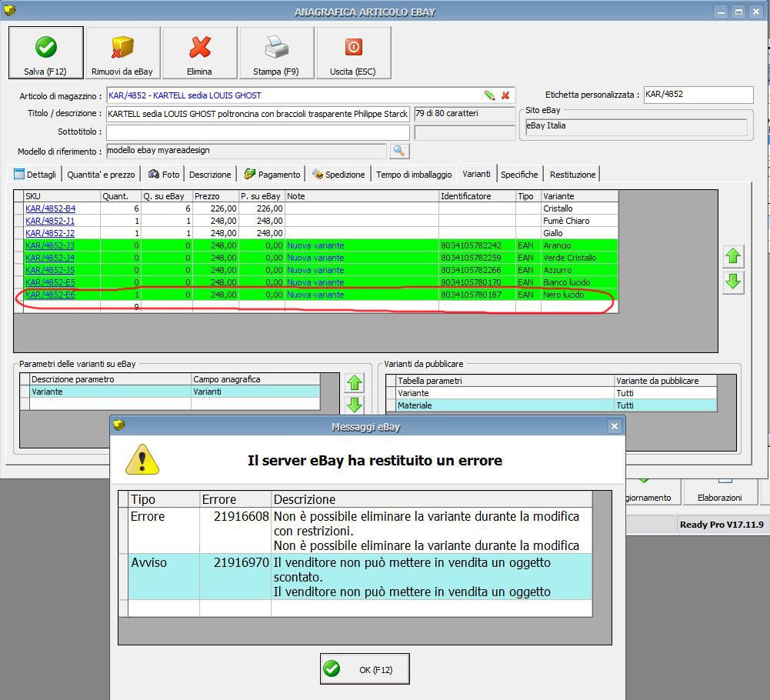Viewport: 770px width, 700px height.
Task: Open the Restituzione tab
Action: [x=572, y=175]
